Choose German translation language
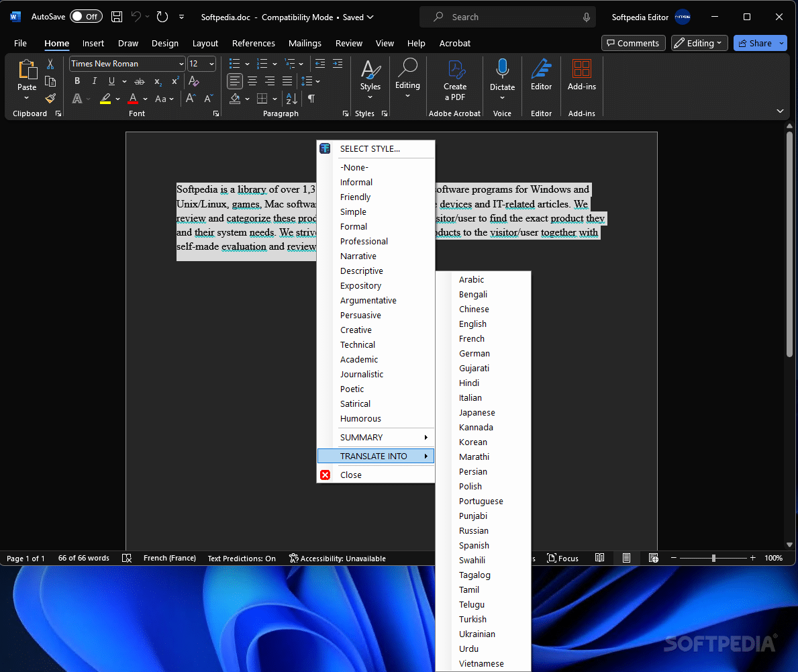This screenshot has width=798, height=672. [483, 353]
